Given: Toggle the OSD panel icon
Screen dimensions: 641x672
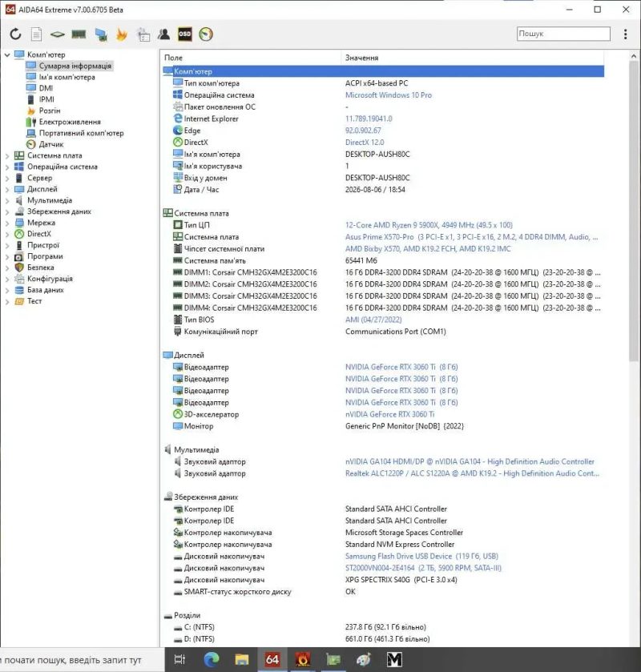Looking at the screenshot, I should click(185, 34).
